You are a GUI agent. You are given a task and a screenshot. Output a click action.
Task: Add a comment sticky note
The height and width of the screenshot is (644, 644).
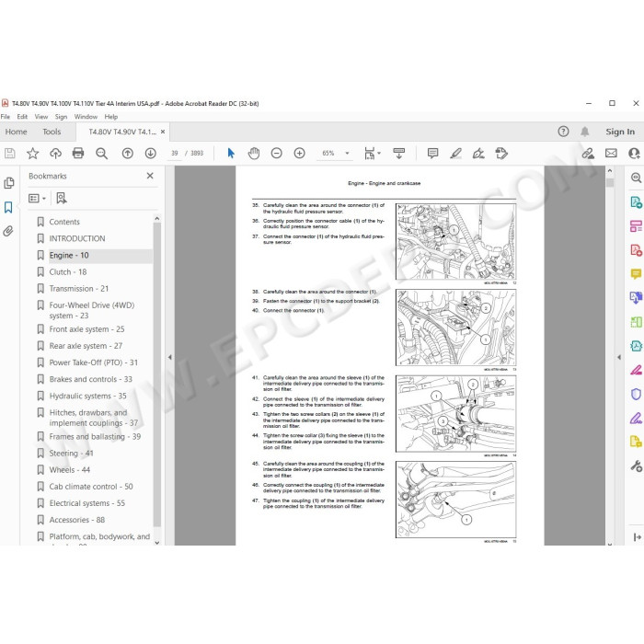[x=432, y=154]
